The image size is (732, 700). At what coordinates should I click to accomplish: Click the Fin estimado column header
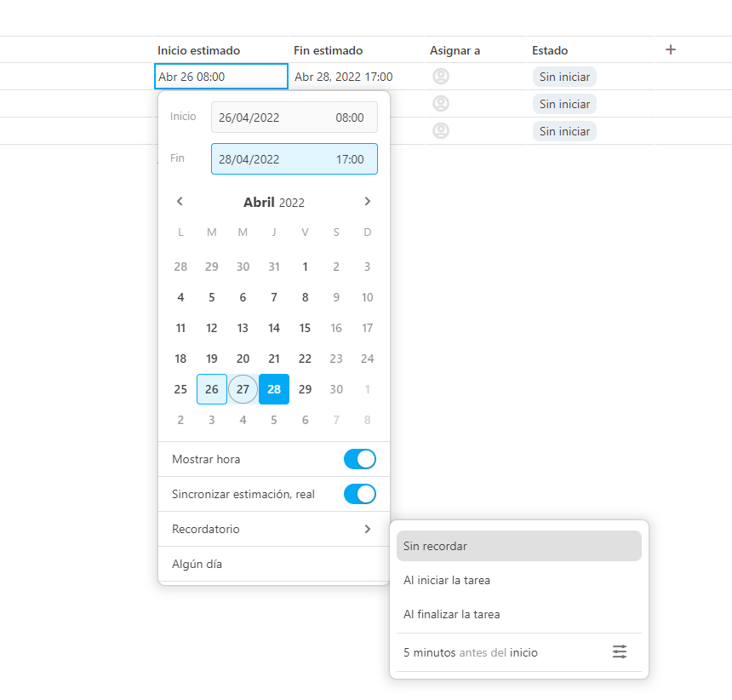[x=328, y=50]
